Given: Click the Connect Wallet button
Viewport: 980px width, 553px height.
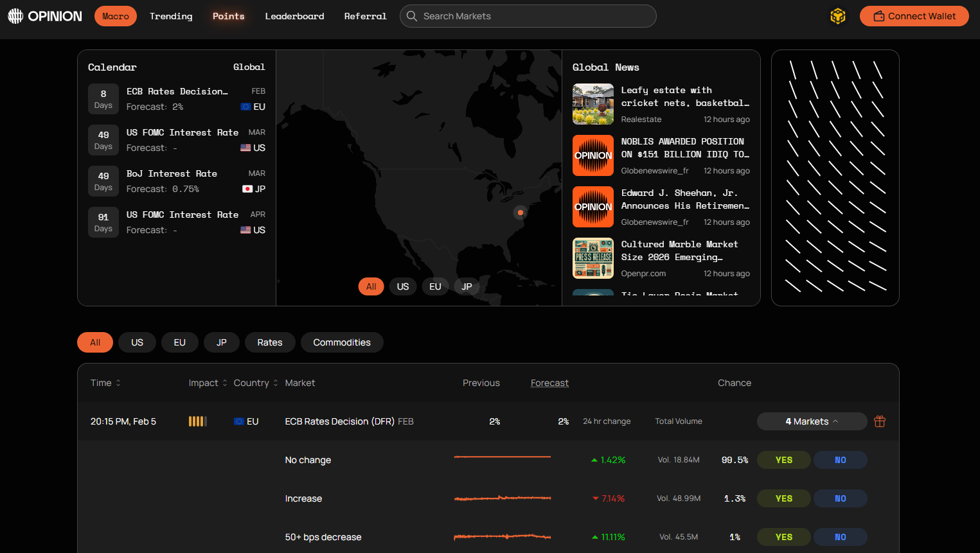Looking at the screenshot, I should 914,16.
